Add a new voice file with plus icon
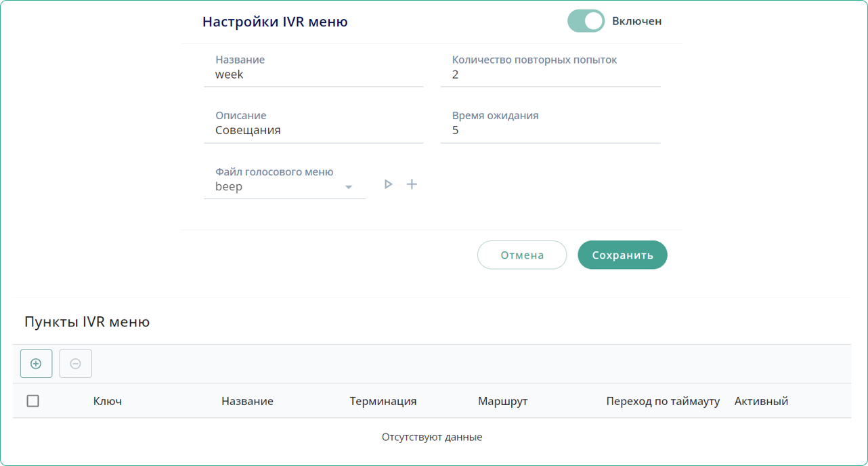 412,184
